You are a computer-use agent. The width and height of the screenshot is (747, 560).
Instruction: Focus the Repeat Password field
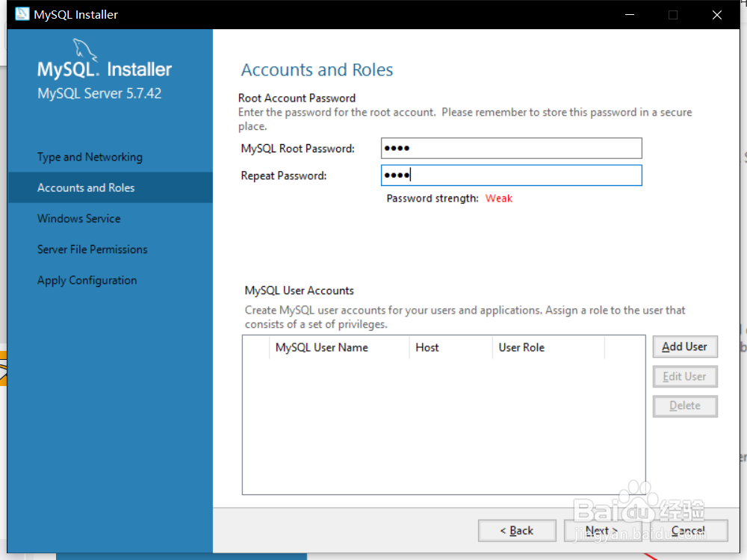click(x=511, y=175)
